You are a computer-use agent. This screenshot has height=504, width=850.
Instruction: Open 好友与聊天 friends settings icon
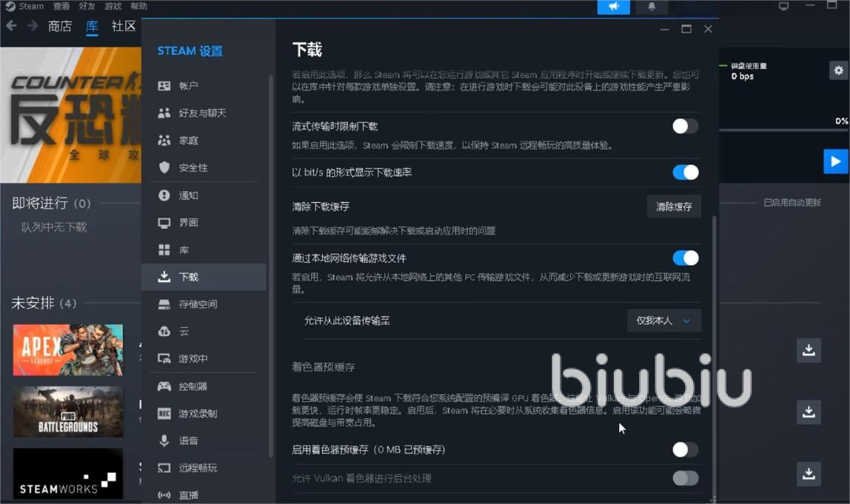pos(164,113)
